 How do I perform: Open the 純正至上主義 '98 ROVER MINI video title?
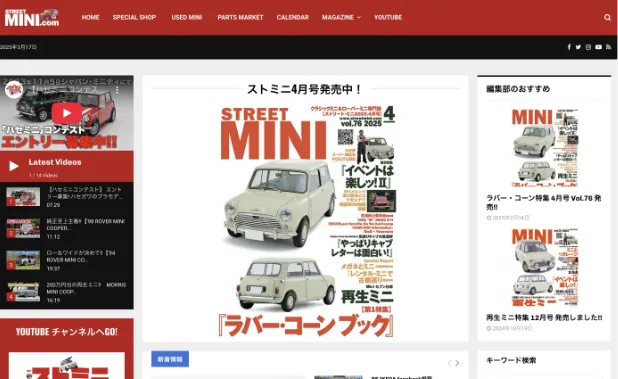(86, 225)
